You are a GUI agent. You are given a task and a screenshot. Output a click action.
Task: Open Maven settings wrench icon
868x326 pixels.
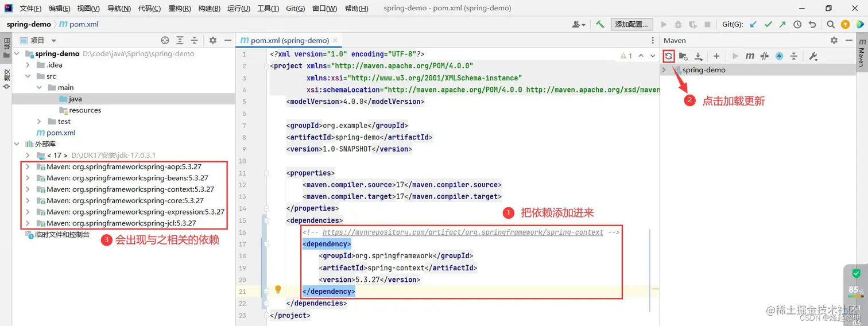pos(813,56)
